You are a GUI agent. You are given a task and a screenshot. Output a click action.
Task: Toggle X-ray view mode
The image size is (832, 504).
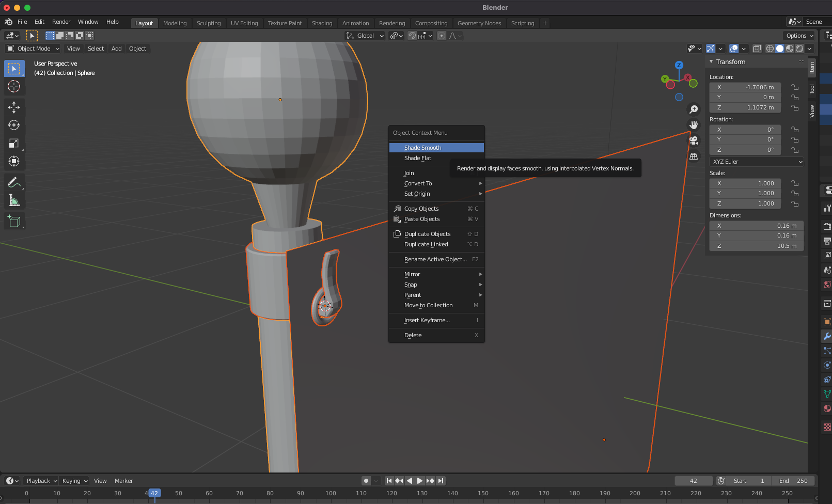pyautogui.click(x=757, y=49)
